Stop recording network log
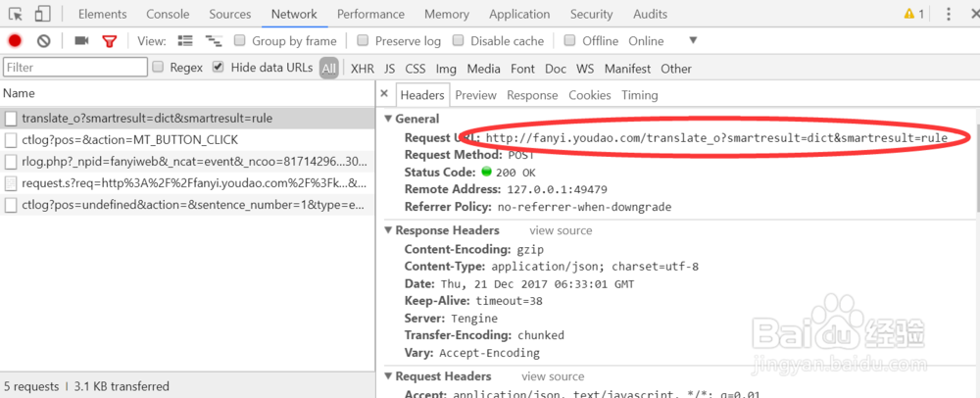This screenshot has width=980, height=398. [15, 41]
